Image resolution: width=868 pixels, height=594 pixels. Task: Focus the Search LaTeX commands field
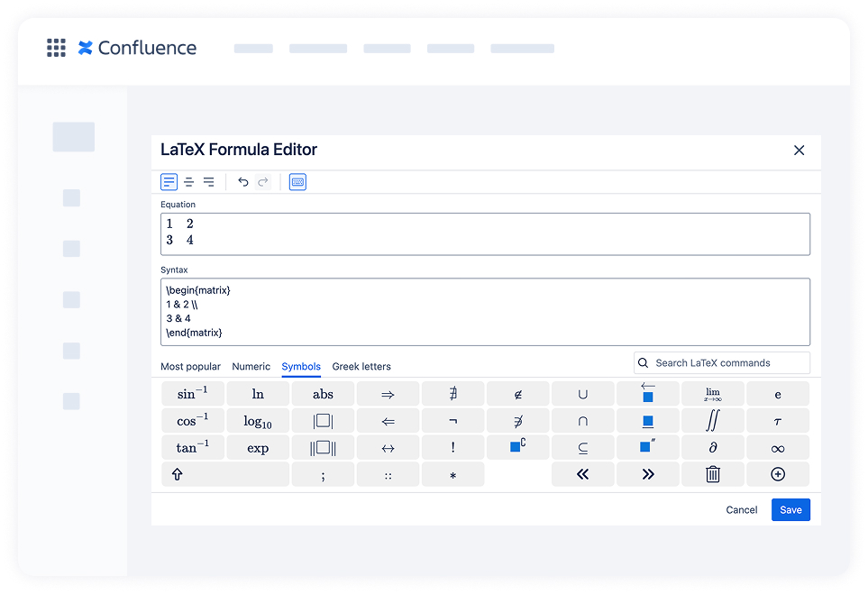[722, 363]
